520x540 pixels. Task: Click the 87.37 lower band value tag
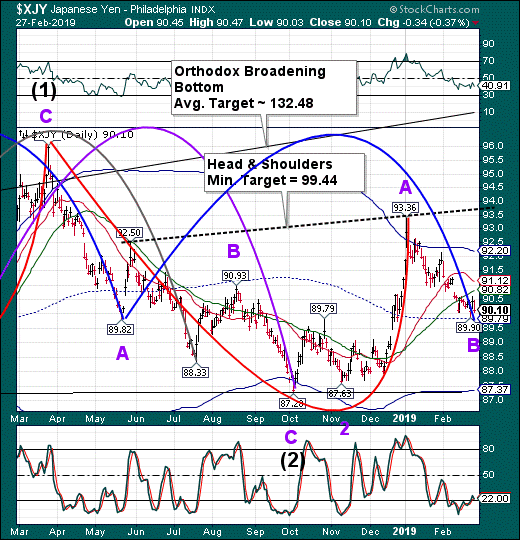(x=495, y=390)
